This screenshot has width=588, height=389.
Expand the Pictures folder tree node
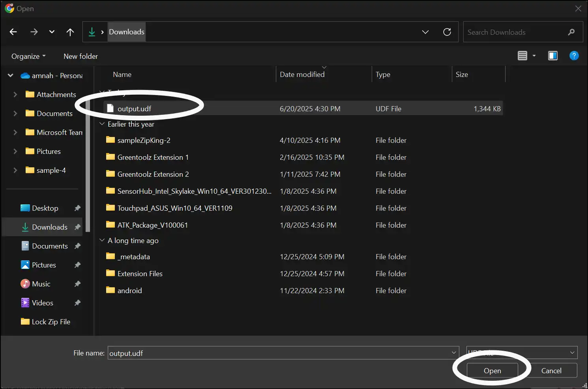point(15,151)
